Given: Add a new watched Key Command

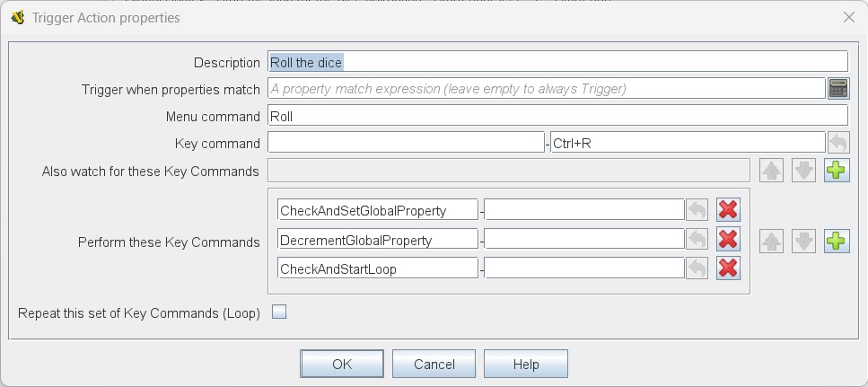Looking at the screenshot, I should pyautogui.click(x=837, y=171).
